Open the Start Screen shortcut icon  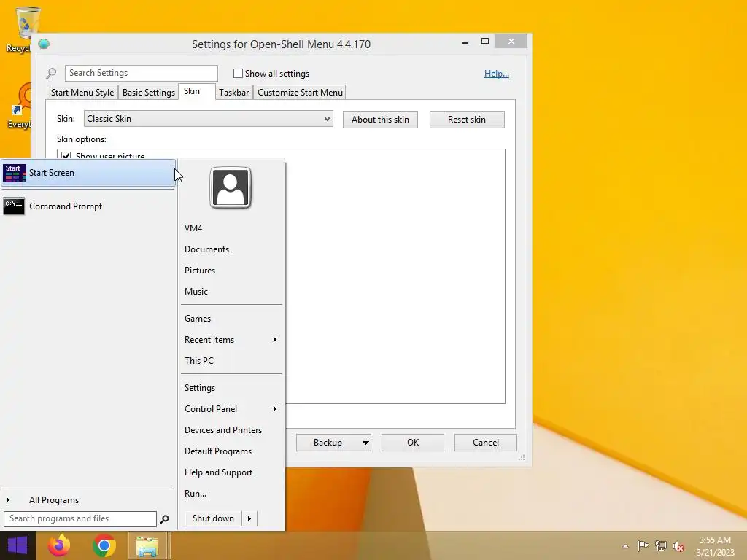pos(15,173)
